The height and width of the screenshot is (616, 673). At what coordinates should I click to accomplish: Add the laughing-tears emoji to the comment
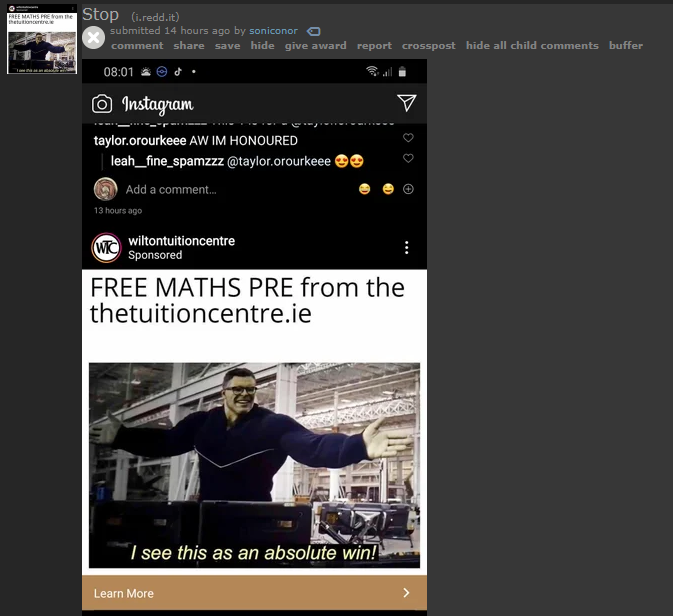[x=364, y=189]
